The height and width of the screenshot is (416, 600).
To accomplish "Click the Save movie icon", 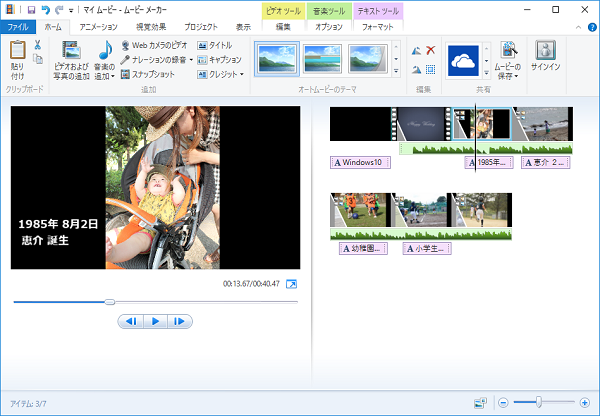I will point(509,50).
